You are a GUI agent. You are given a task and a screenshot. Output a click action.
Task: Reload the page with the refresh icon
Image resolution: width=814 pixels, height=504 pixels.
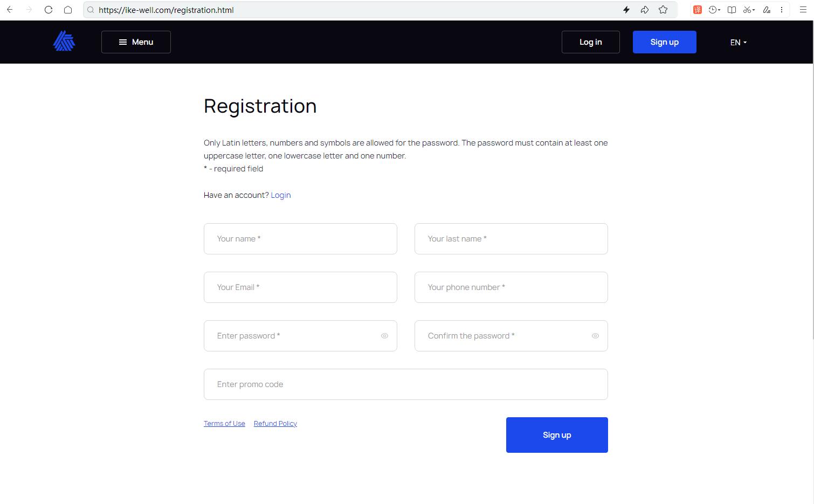coord(49,10)
